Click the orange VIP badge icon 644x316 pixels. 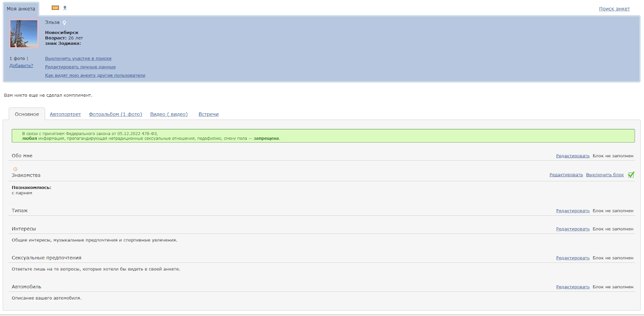pyautogui.click(x=55, y=8)
